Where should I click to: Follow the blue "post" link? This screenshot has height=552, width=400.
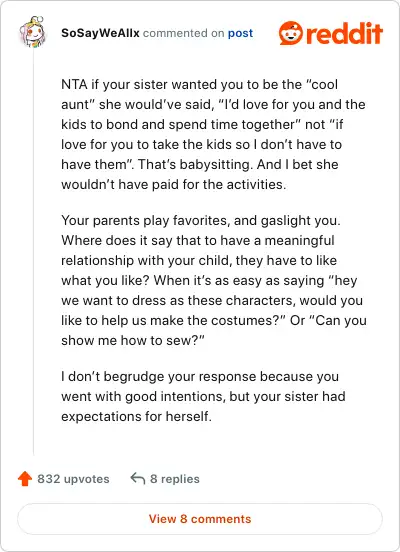240,33
